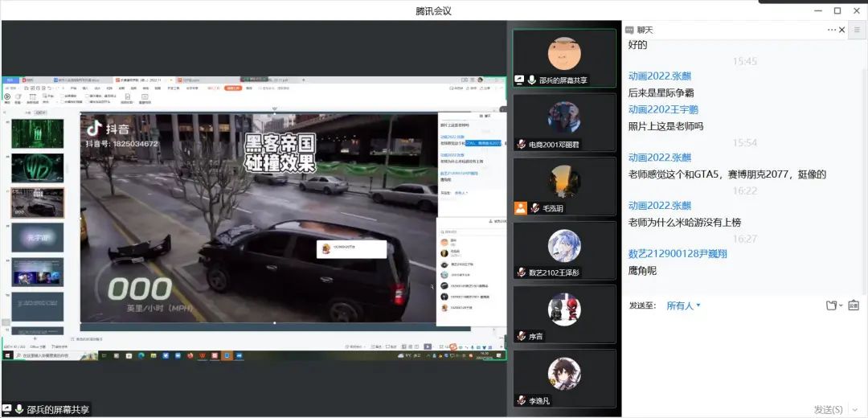Image resolution: width=868 pixels, height=418 pixels.
Task: Select sender name 动画2202王宇鹏 in chat
Action: (663, 109)
